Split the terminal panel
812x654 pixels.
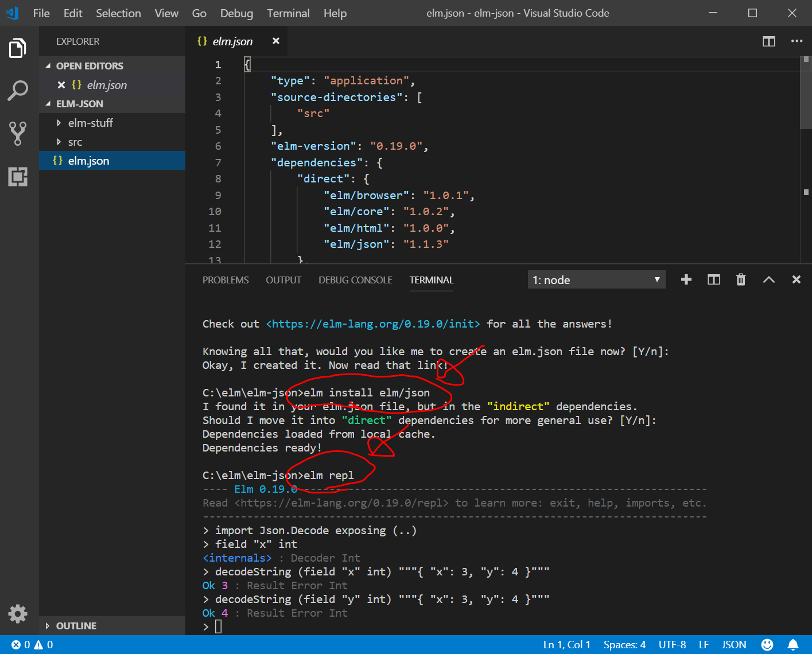(713, 279)
